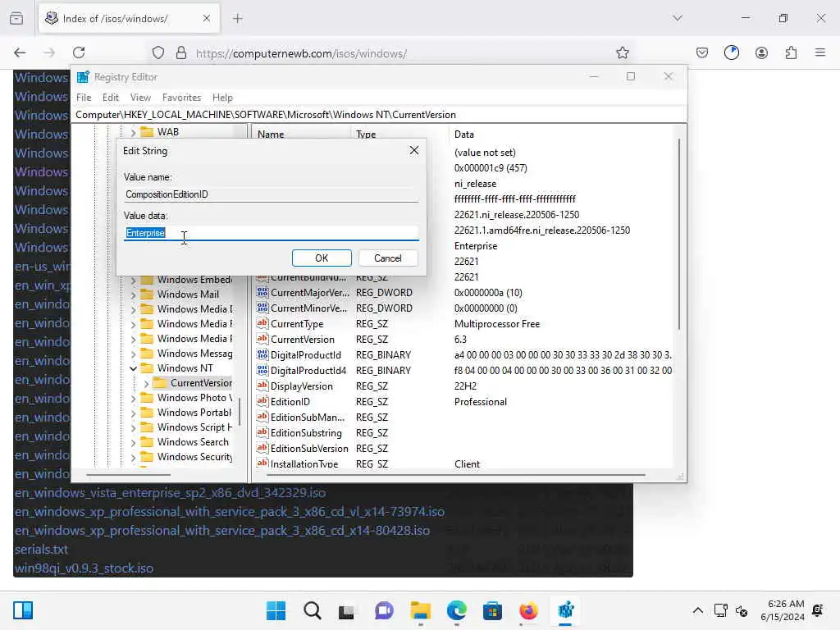Expand the Windows Security key
Screen dimensions: 840x630
click(134, 458)
